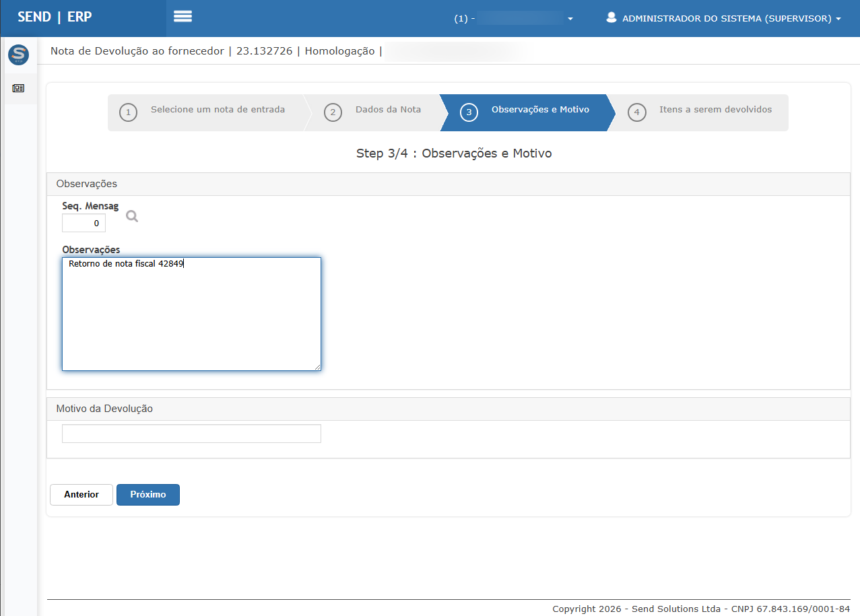Go to 'Selecione um nota de entrada' step
This screenshot has height=616, width=860.
point(218,110)
